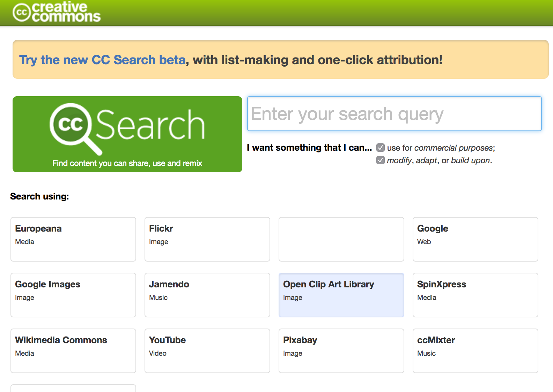Toggle the commercial purposes checkbox
Image resolution: width=553 pixels, height=392 pixels.
coord(381,148)
